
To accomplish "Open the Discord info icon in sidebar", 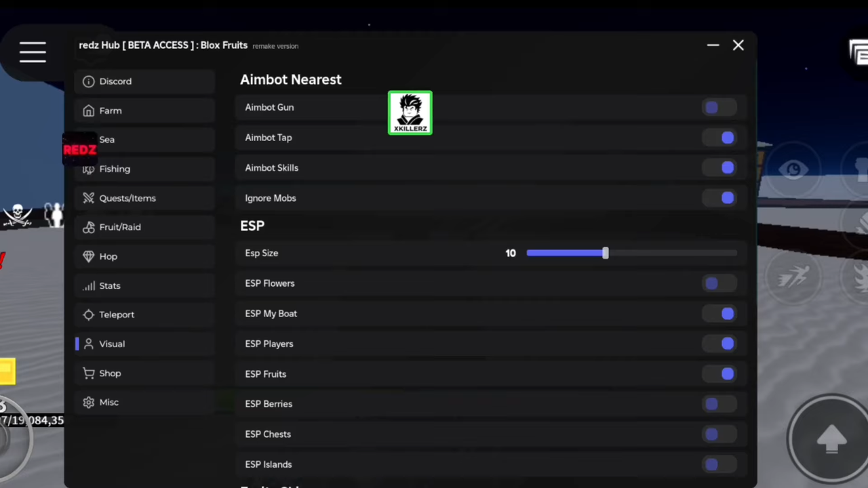I will click(x=88, y=81).
